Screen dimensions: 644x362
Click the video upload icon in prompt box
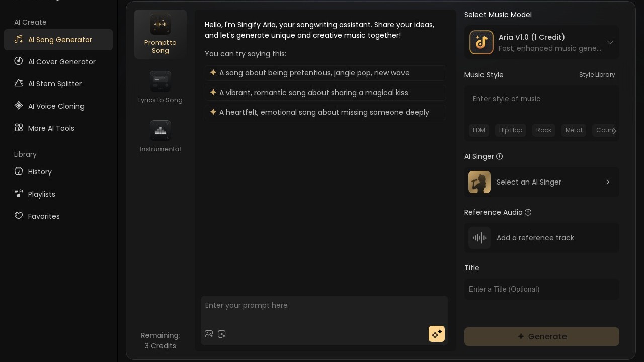click(x=222, y=334)
